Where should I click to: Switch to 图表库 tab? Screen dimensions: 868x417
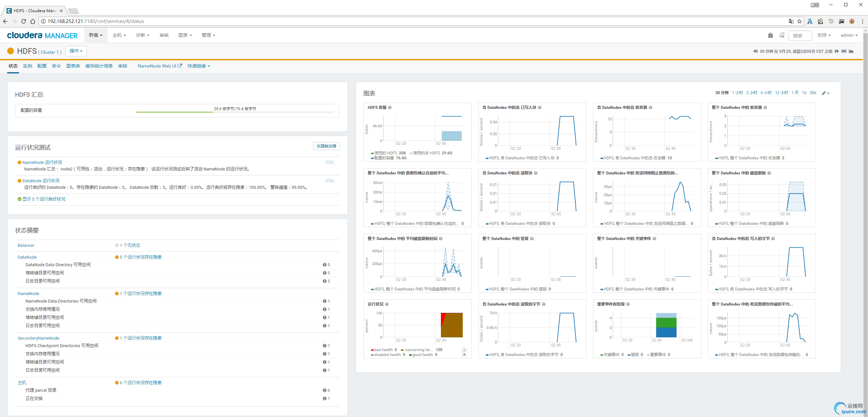(x=73, y=66)
